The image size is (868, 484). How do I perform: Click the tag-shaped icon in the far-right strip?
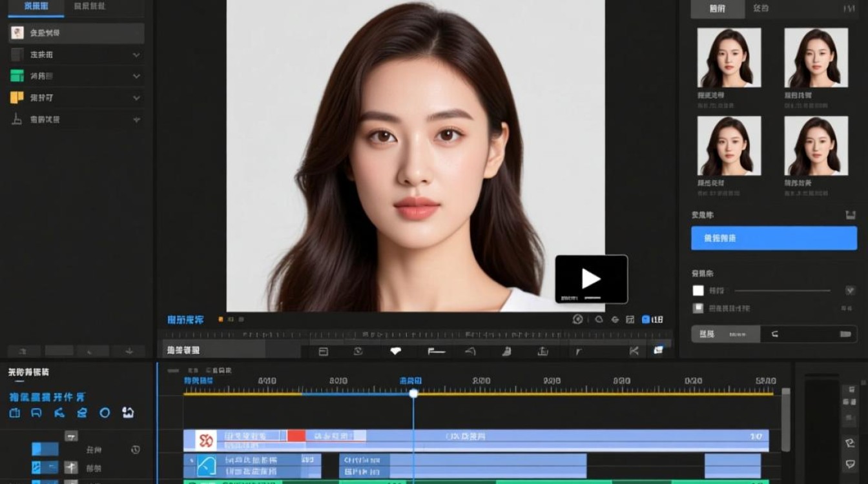851,443
